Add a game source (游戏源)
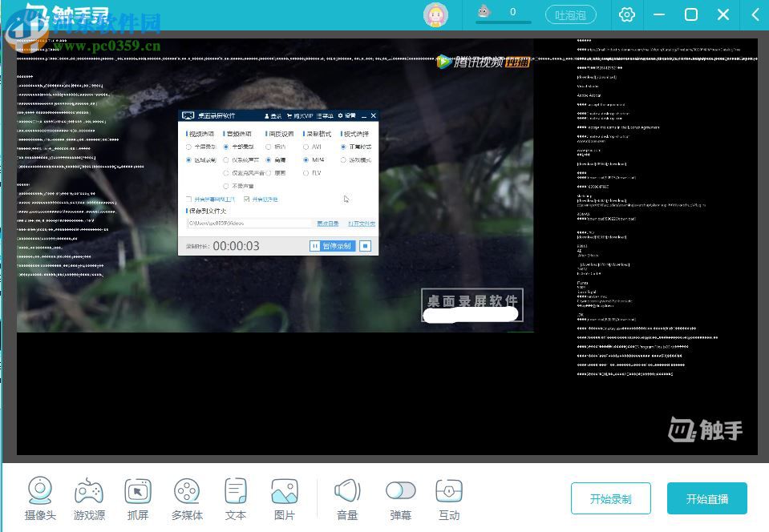Viewport: 769px width, 532px height. (x=89, y=498)
